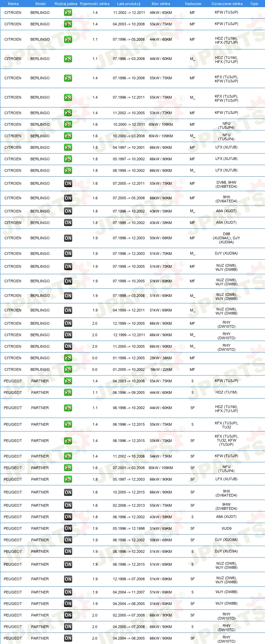Click the '07.2001 -> 03.2008' production years cell
This screenshot has width=265, height=644.
tap(129, 468)
